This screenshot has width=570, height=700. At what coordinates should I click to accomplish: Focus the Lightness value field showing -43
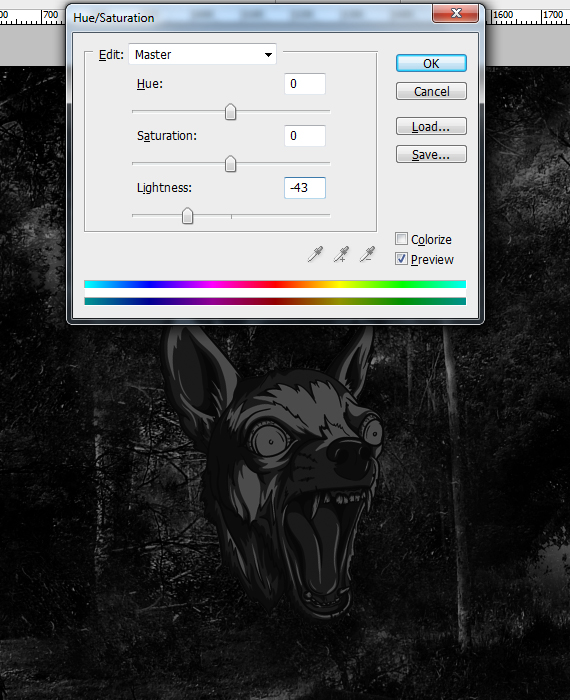click(x=305, y=188)
